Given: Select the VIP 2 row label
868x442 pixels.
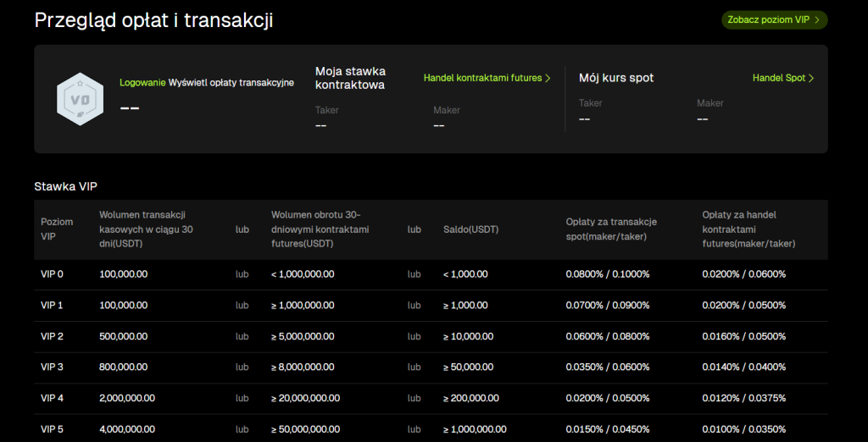Looking at the screenshot, I should click(x=53, y=337).
